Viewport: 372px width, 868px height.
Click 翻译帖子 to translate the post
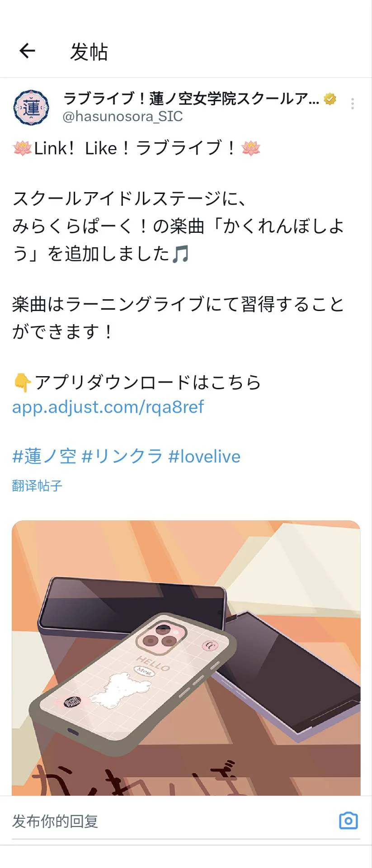click(37, 486)
